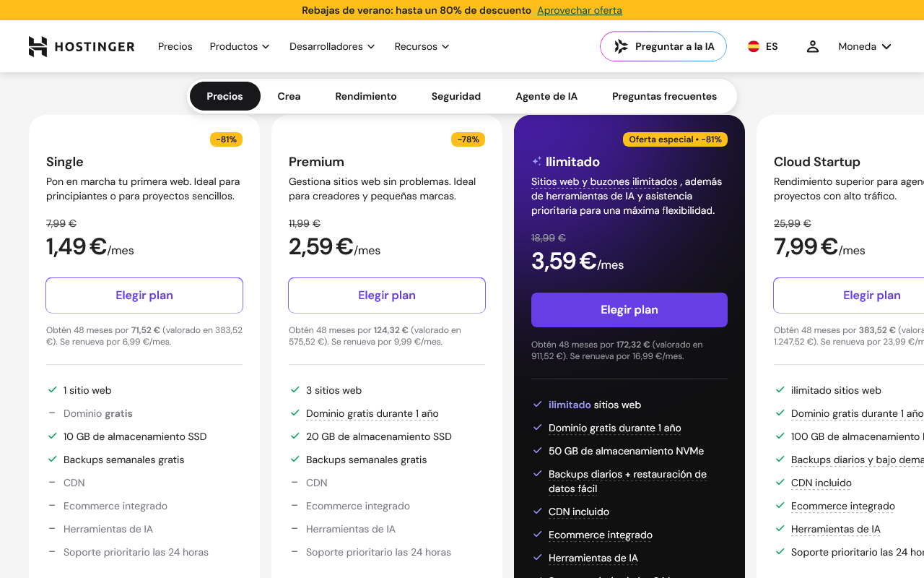
Task: Click the crossed-out '18,99 €' price
Action: (x=549, y=238)
